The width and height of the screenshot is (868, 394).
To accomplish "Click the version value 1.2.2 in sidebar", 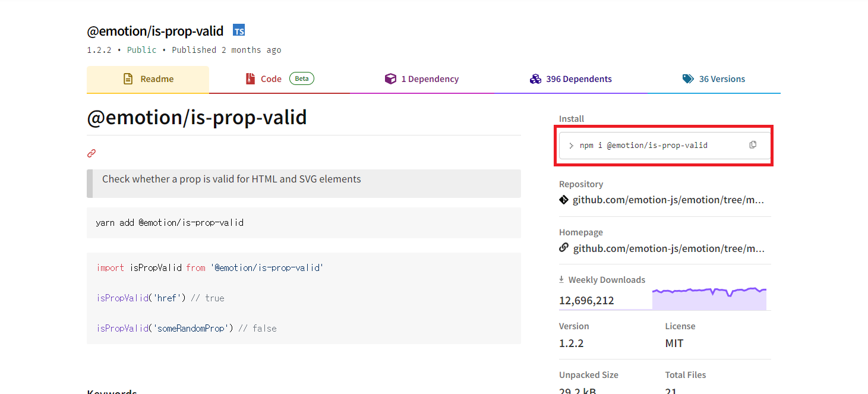I will [x=572, y=343].
